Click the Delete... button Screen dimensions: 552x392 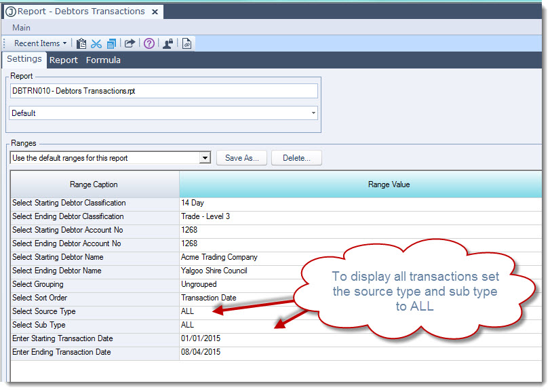point(296,158)
